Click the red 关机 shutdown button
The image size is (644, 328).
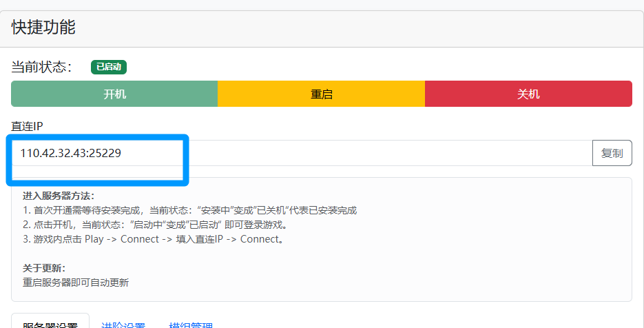pos(528,94)
